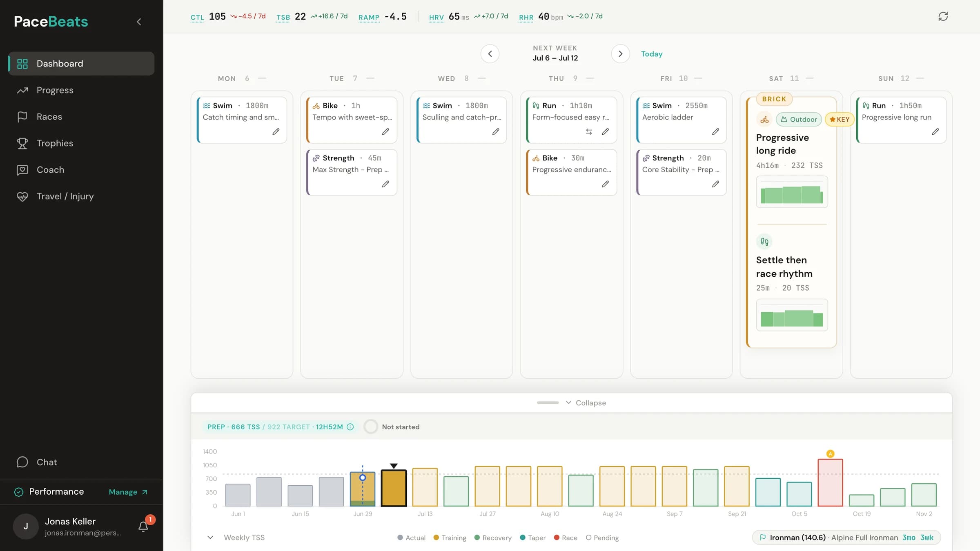Open the Dashboard page
Image resolution: width=980 pixels, height=551 pixels.
81,64
